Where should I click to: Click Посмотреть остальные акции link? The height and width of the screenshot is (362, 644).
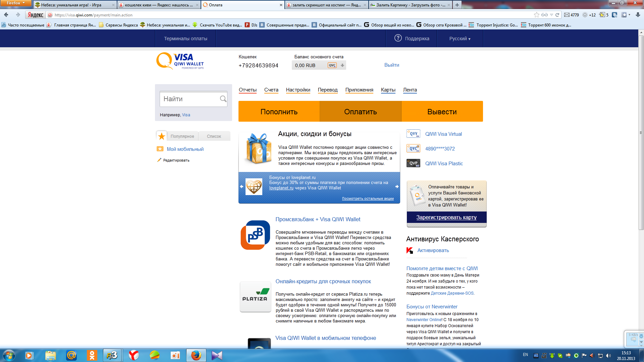pos(368,198)
